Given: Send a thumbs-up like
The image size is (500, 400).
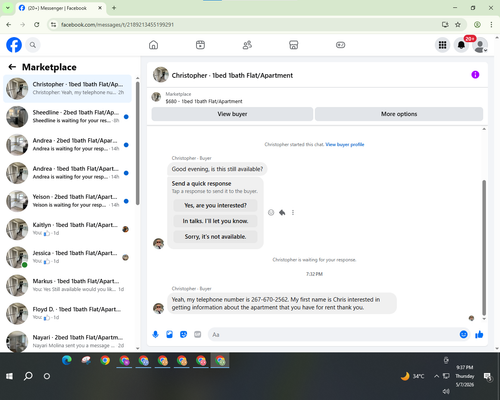Looking at the screenshot, I should [479, 334].
